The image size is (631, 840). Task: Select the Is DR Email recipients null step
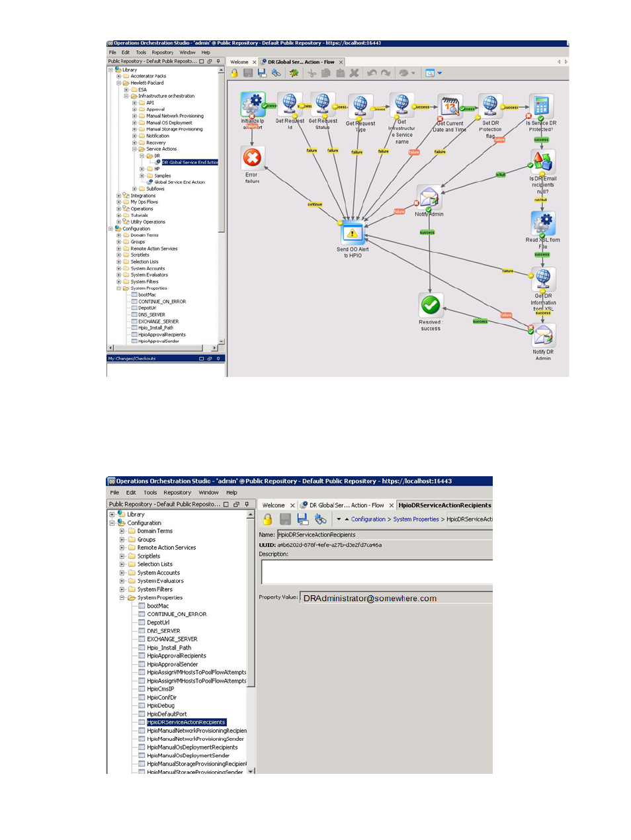coord(543,161)
